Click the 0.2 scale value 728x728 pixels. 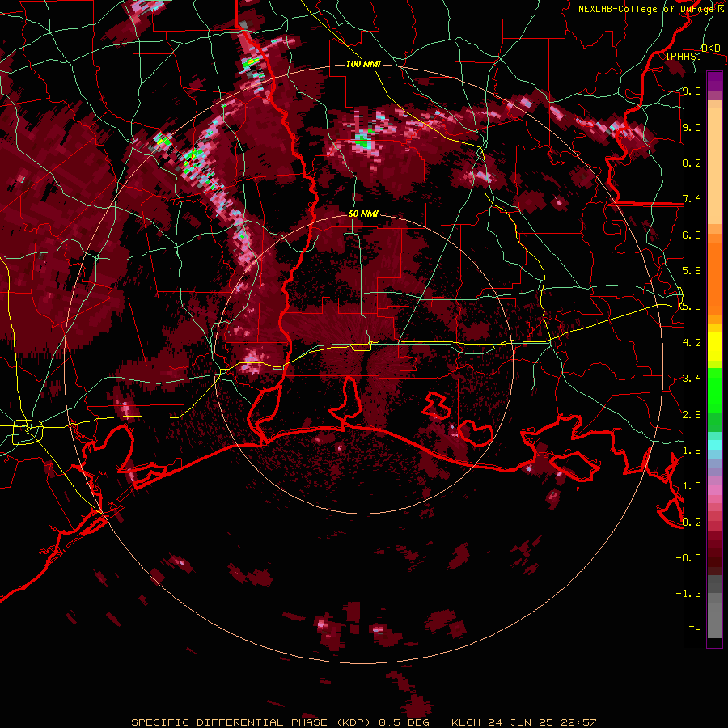(x=692, y=523)
